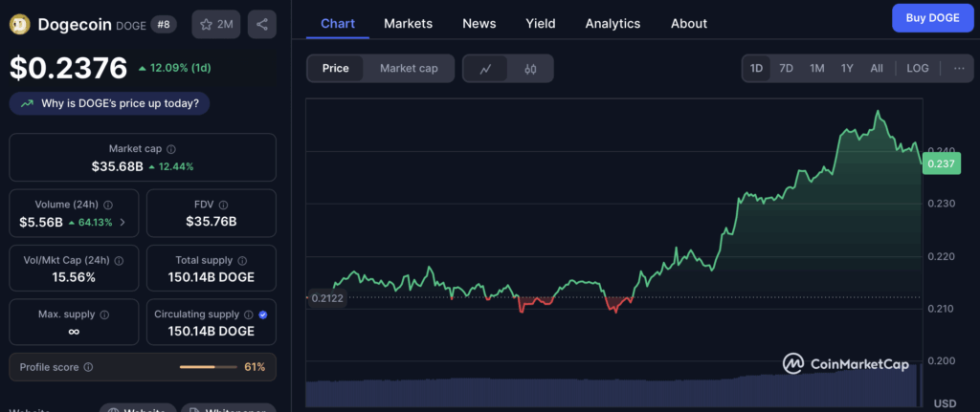
Task: Open the chart more options ellipsis
Action: 959,68
